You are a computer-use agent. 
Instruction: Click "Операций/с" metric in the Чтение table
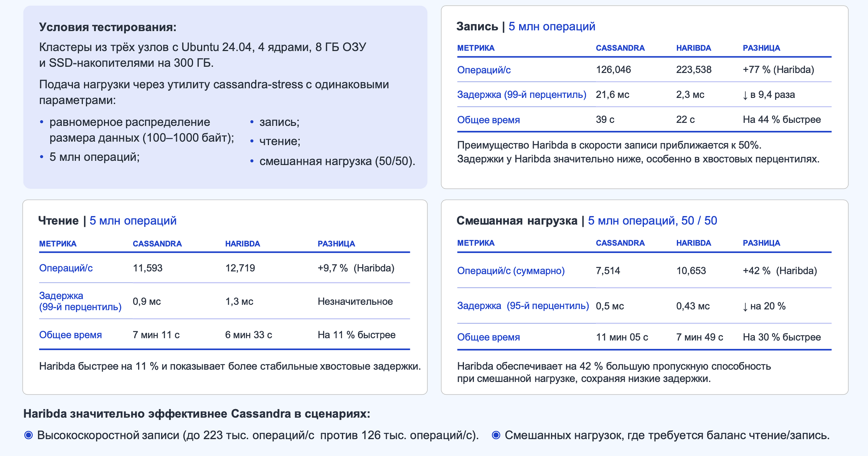click(66, 268)
